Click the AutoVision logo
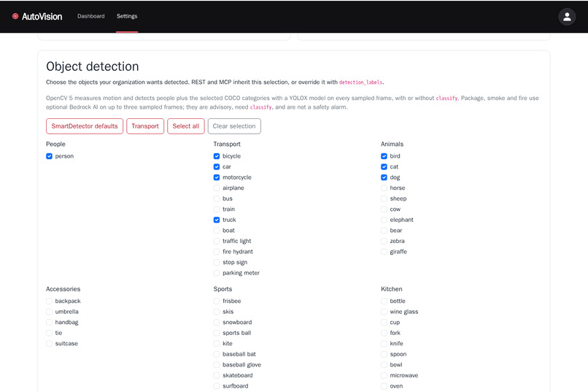 click(x=37, y=17)
